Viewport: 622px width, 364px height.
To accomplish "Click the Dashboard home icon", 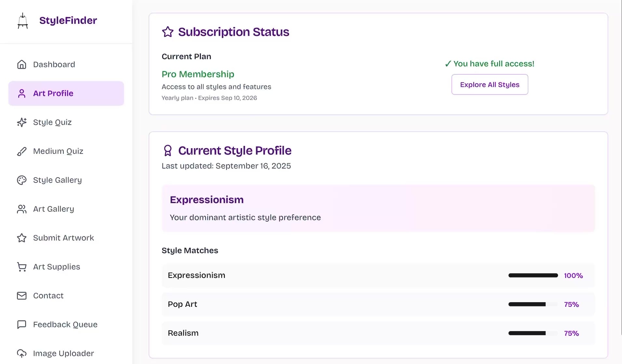I will (x=22, y=64).
